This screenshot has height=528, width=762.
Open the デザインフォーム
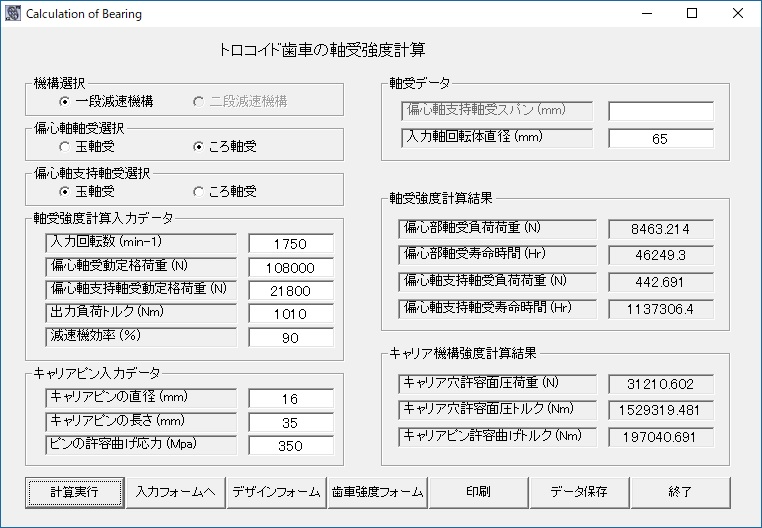tap(276, 492)
